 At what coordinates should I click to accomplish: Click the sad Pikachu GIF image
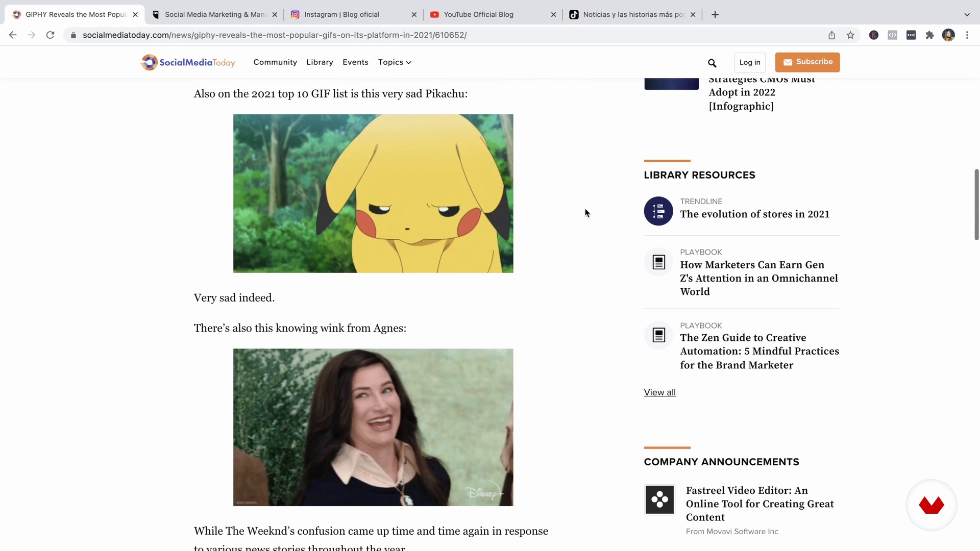click(x=373, y=193)
